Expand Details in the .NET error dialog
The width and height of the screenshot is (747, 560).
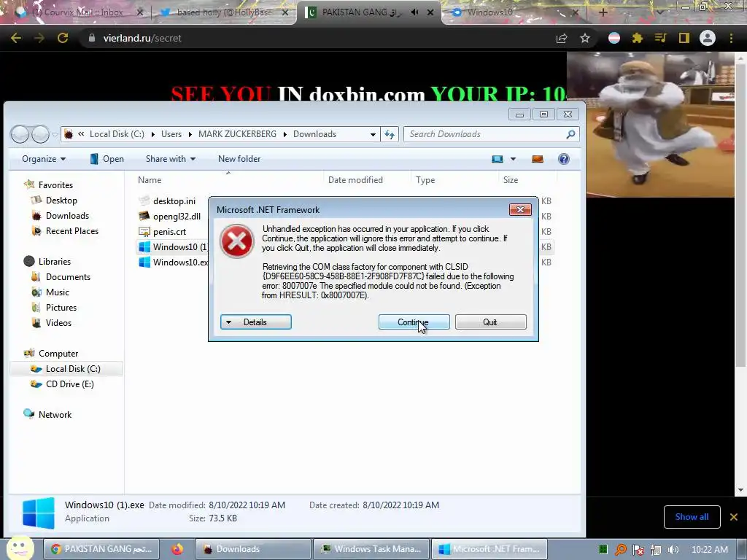coord(256,322)
